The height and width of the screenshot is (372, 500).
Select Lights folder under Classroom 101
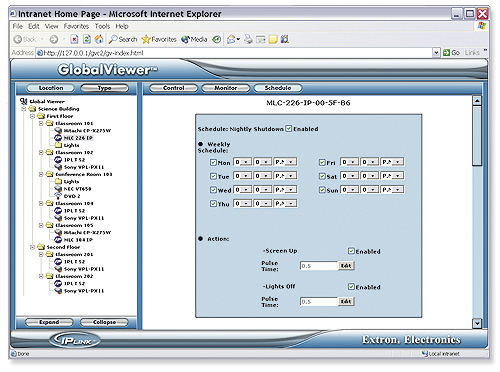67,145
